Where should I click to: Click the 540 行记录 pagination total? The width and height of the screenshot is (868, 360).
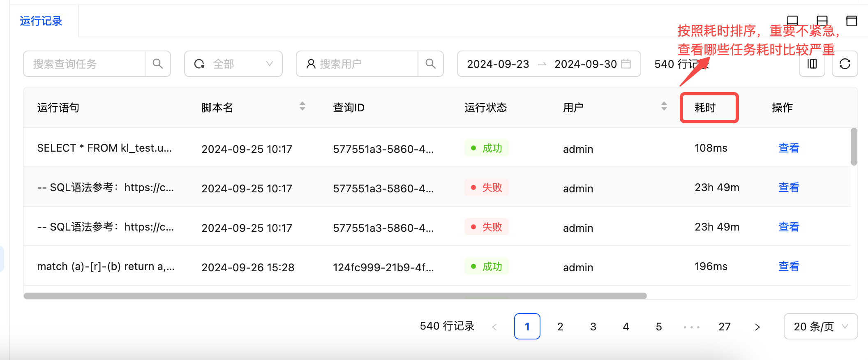click(x=447, y=326)
